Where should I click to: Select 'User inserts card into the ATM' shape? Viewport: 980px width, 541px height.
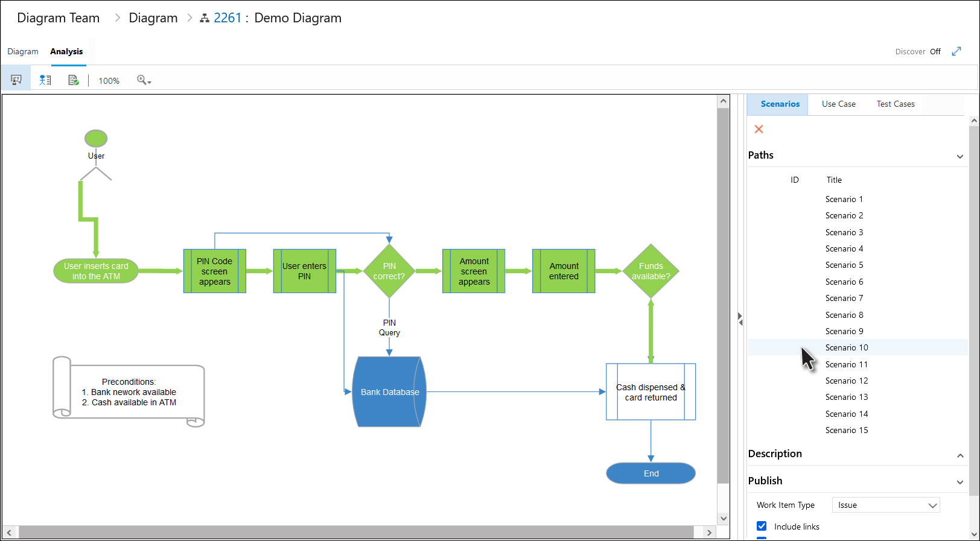(96, 271)
